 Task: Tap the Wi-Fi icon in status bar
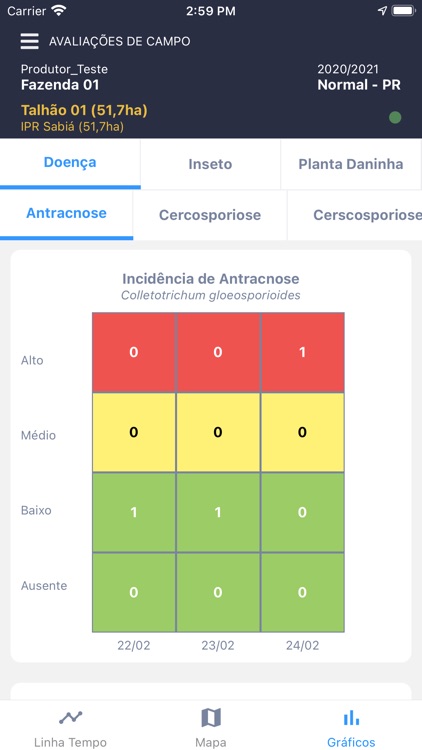[59, 11]
